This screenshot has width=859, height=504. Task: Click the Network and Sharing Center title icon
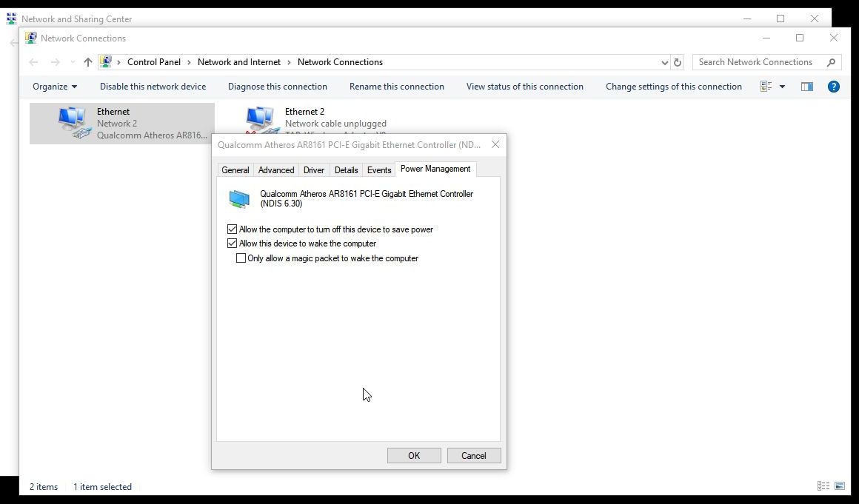click(x=12, y=19)
